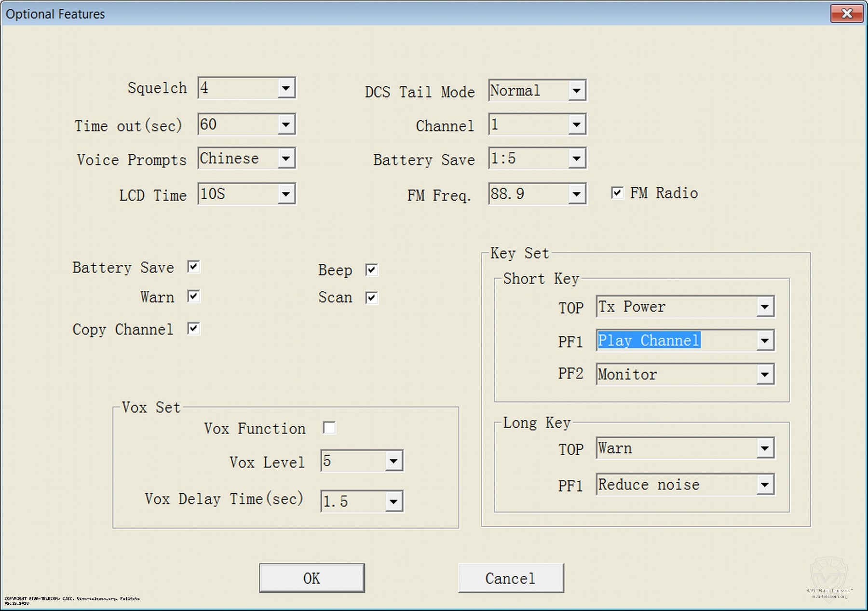
Task: Open the Short Key PF2 Monitor dropdown
Action: (x=764, y=375)
